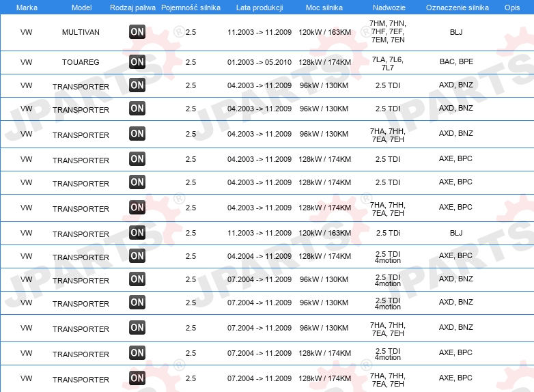Select the ON fuel icon in the 04.2004 Transporter row
Viewport: 534px width, 392px height.
[x=137, y=256]
